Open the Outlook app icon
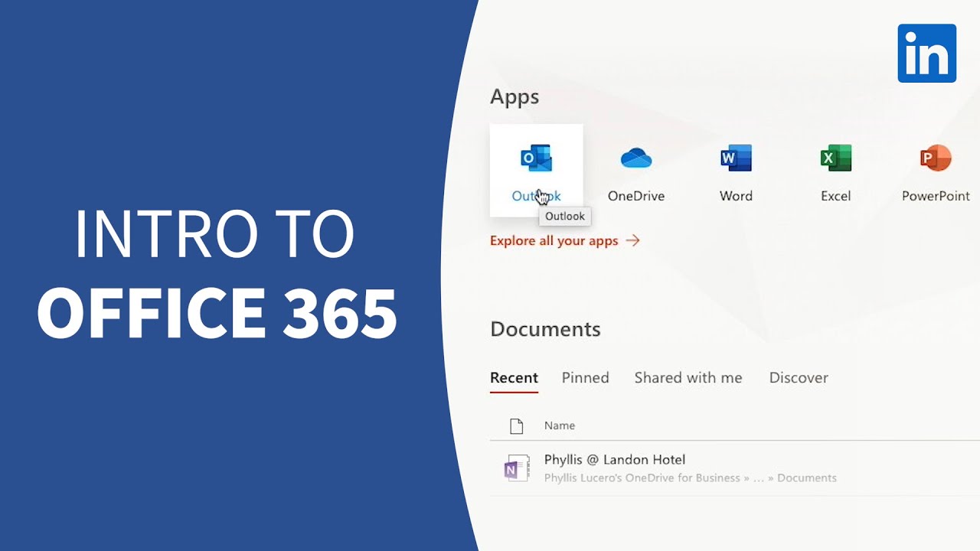 point(536,158)
